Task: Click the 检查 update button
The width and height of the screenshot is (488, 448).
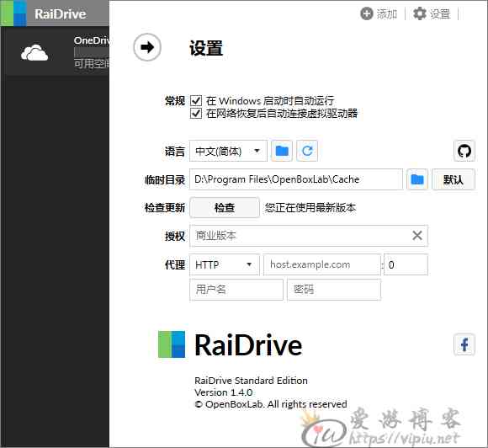Action: [225, 207]
